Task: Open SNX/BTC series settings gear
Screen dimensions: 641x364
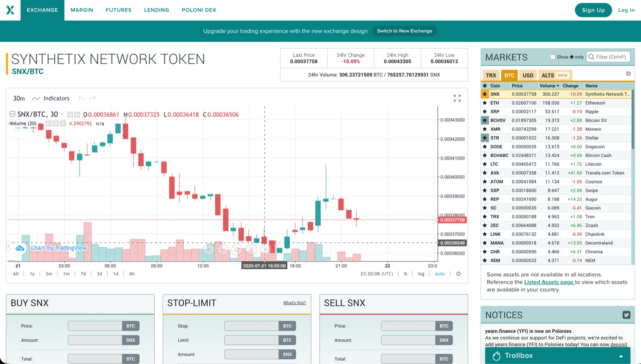Action: (77, 114)
